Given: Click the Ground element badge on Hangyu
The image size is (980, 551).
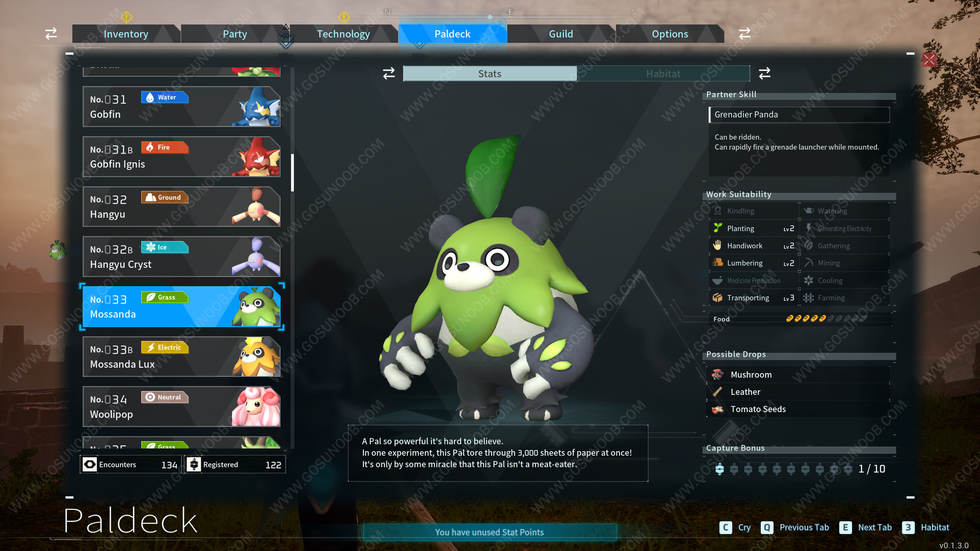Looking at the screenshot, I should [x=165, y=197].
